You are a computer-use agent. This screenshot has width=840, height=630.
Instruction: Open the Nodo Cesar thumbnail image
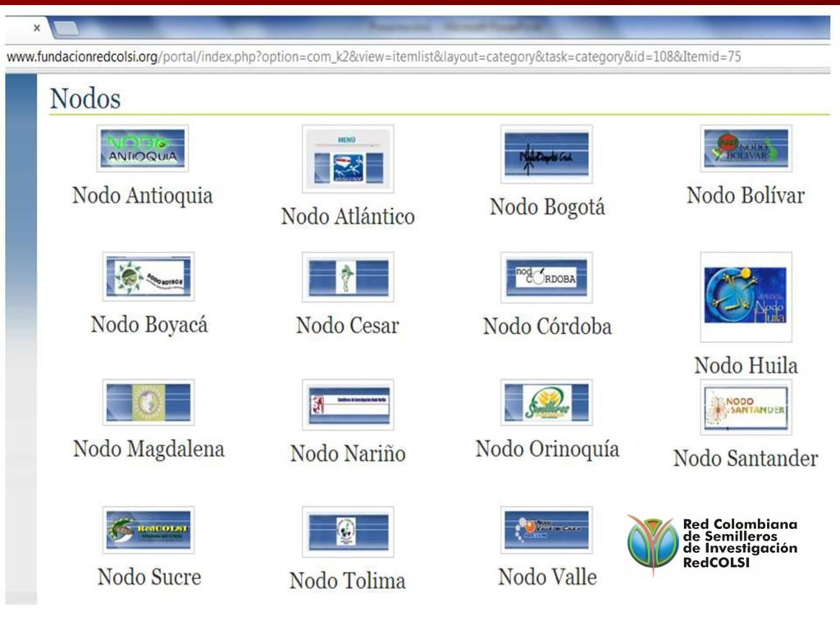coord(348,277)
